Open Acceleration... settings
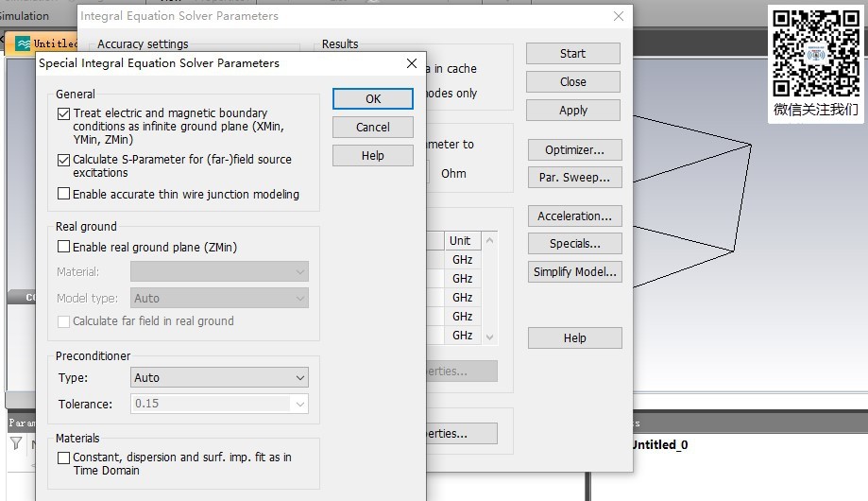 tap(574, 216)
